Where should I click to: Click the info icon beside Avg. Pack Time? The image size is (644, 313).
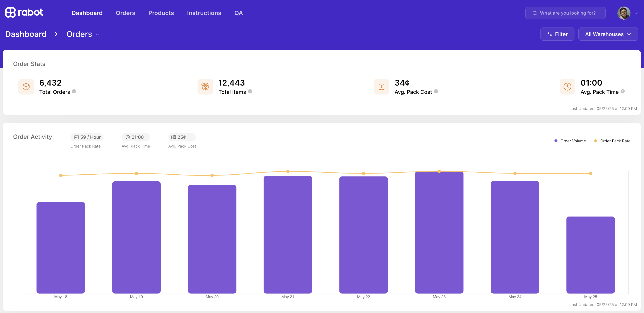622,91
